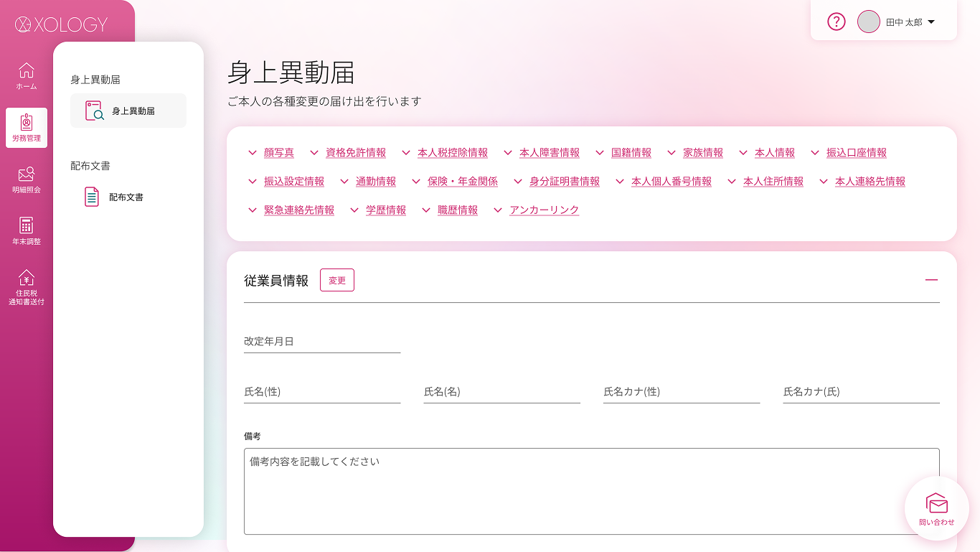Viewport: 980px width, 552px height.
Task: Jump to the 家族情報 anchor link
Action: coord(702,153)
